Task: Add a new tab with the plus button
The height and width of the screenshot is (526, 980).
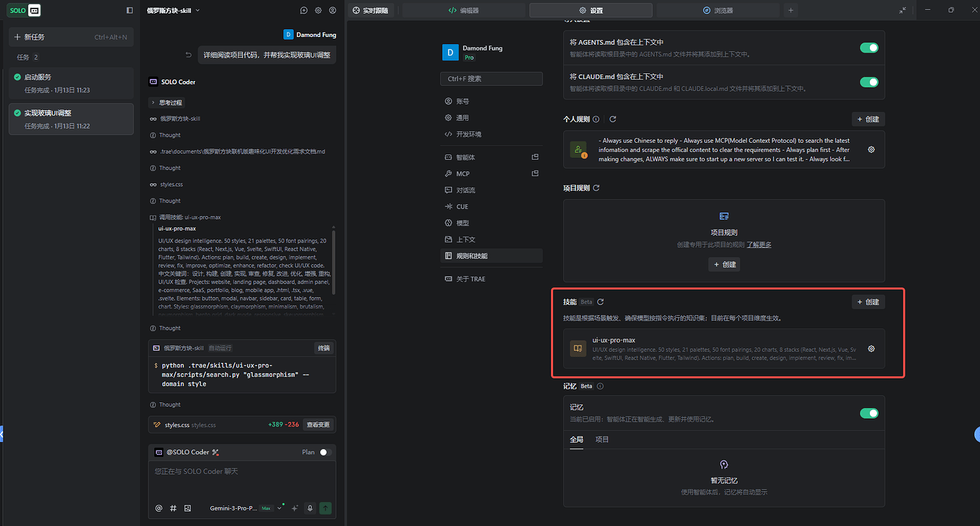Action: (x=790, y=11)
